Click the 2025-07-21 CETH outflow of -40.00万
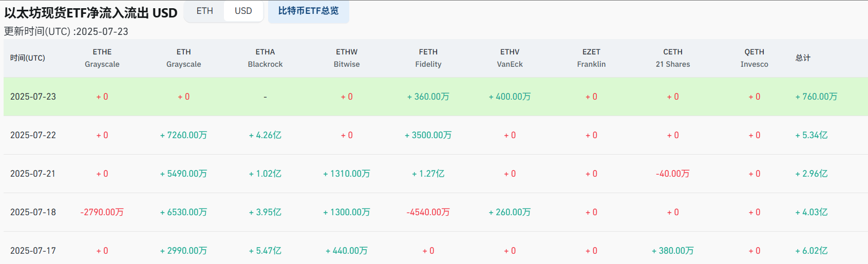 pos(673,174)
